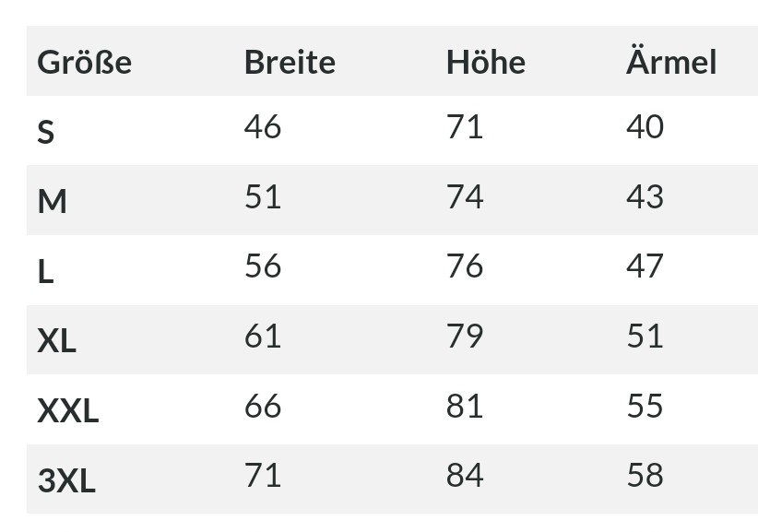Click Ärmel value 58 in 3XL row

[645, 475]
